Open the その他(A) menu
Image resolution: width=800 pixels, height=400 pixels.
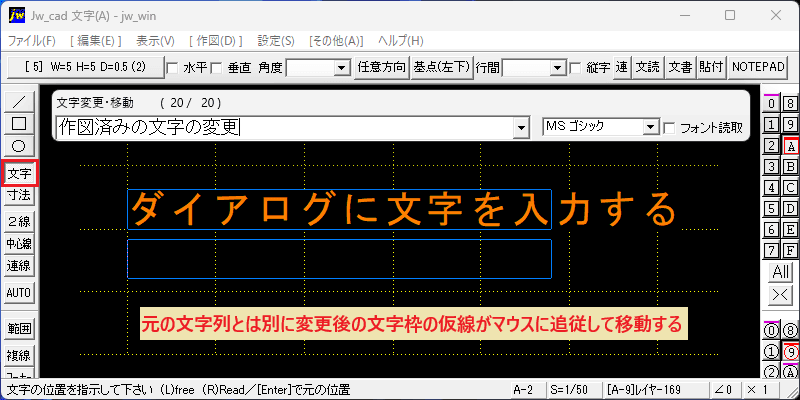[336, 41]
